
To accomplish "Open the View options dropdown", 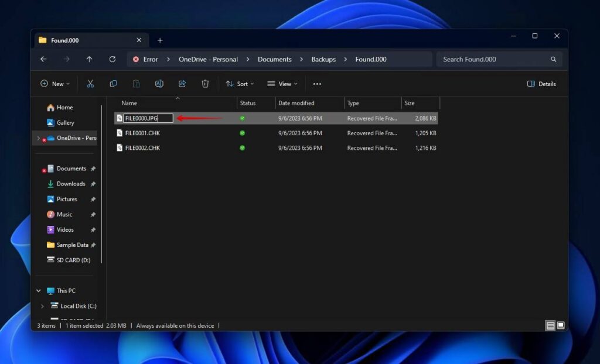I will (x=282, y=84).
